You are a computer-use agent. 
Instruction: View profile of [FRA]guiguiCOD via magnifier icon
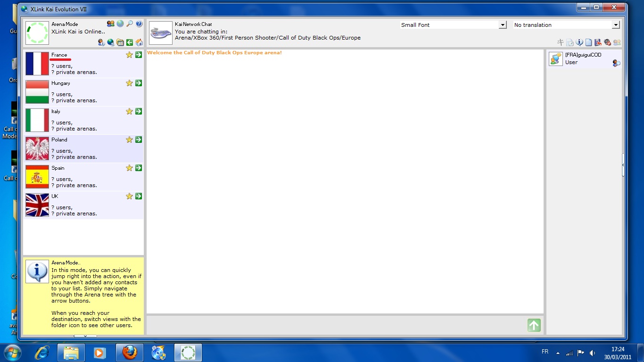[616, 63]
